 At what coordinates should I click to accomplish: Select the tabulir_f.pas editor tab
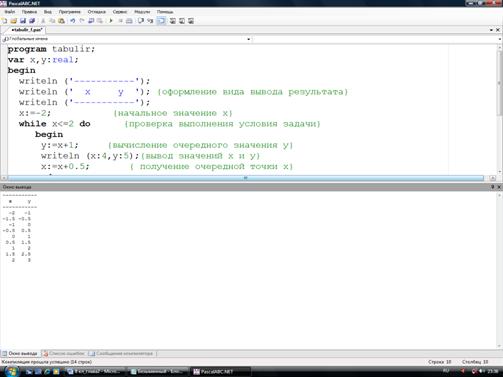[26, 30]
